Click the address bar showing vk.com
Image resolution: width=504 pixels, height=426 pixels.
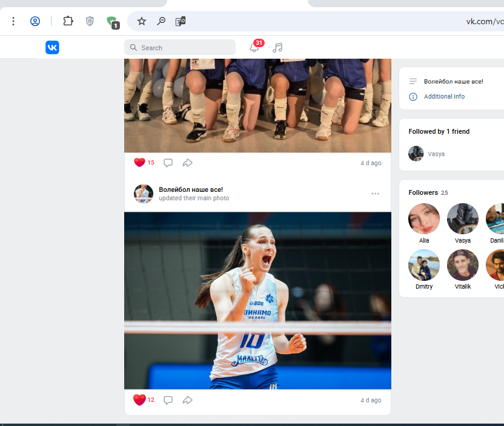coord(316,21)
